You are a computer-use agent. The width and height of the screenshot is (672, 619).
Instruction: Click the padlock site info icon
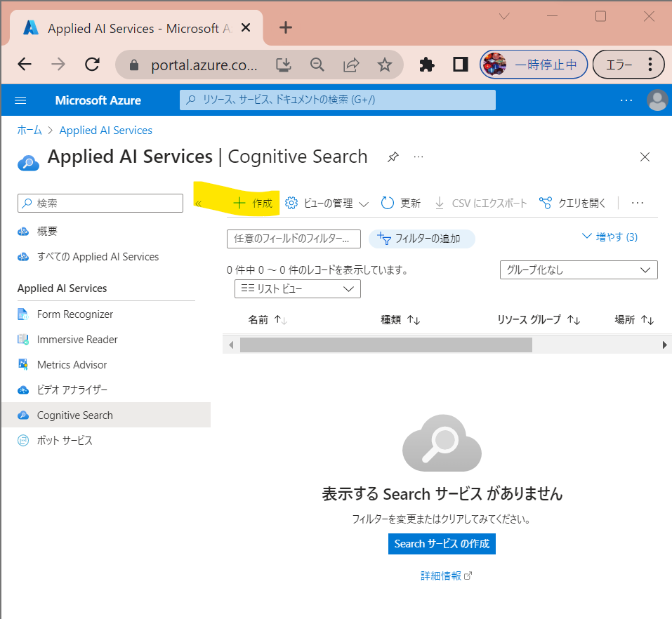click(134, 65)
